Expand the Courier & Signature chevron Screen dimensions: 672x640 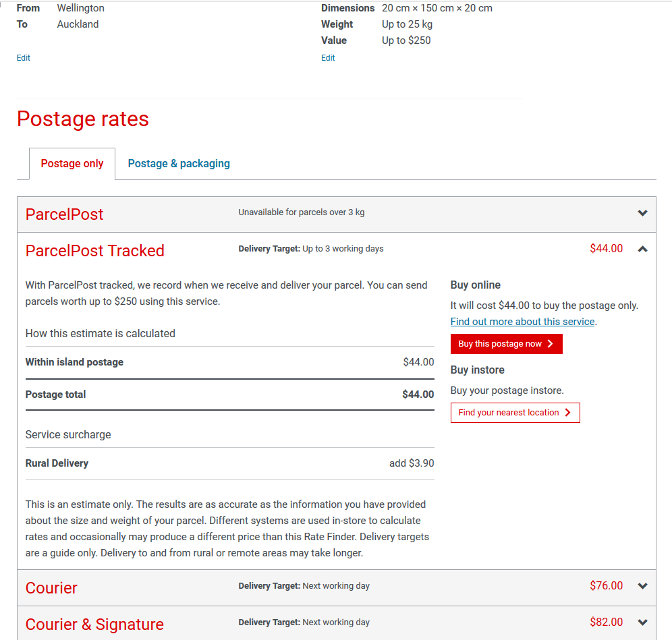642,622
